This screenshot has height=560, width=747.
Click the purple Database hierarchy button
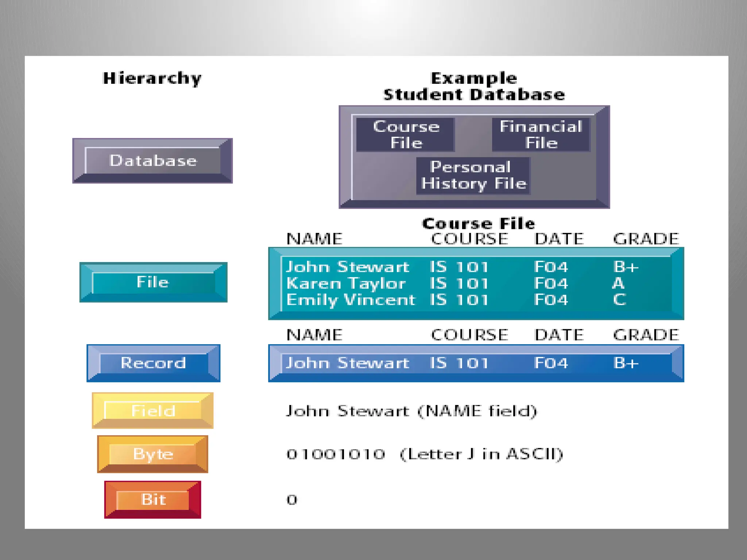(x=152, y=161)
